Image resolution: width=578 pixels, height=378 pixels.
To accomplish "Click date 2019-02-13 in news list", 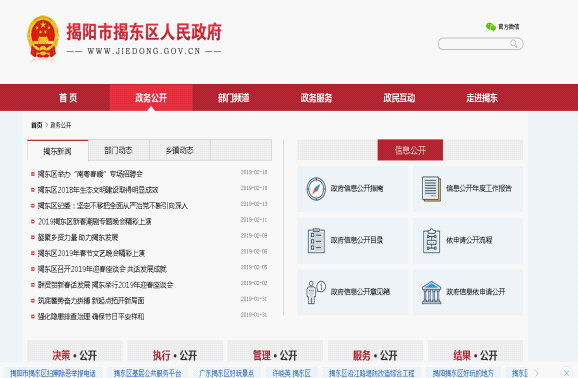I will (x=254, y=204).
